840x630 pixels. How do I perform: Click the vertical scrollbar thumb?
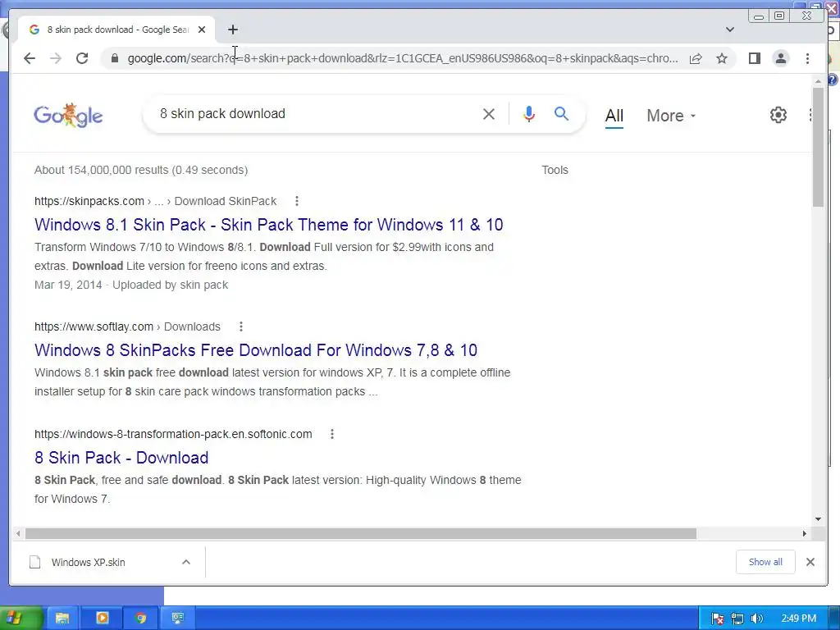(x=818, y=148)
